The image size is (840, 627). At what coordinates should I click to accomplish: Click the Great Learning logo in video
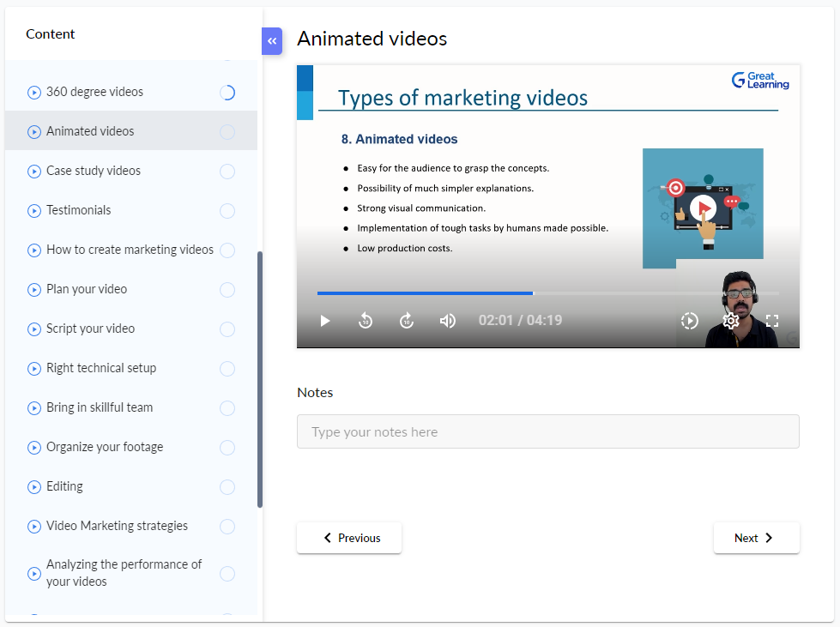click(760, 81)
